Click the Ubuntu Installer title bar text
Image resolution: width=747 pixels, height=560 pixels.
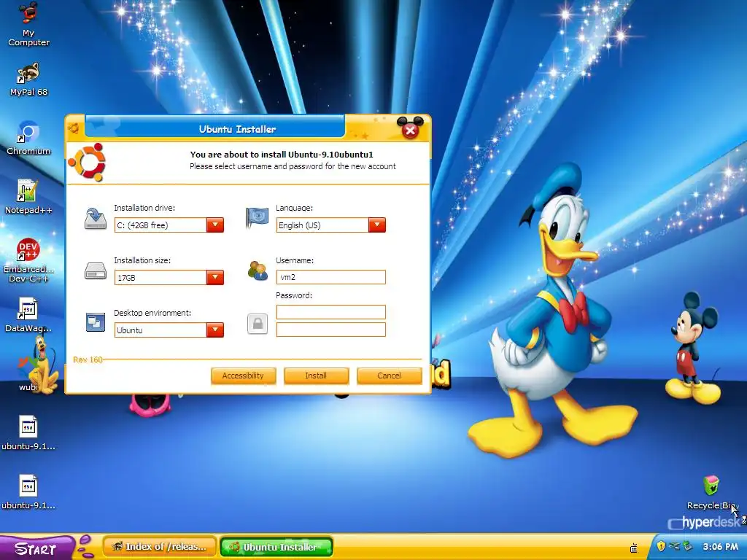237,129
